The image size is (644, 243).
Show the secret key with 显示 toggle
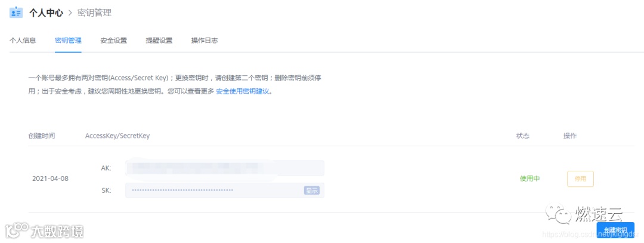click(x=311, y=190)
